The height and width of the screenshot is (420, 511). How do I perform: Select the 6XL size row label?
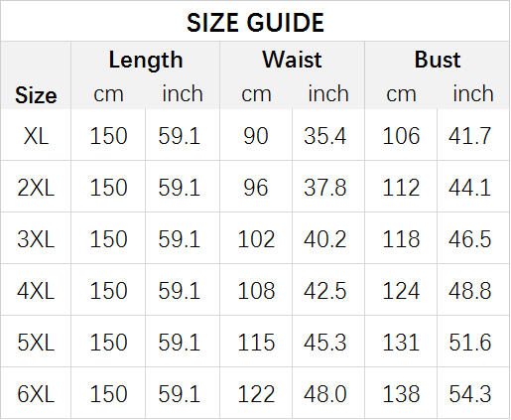click(36, 394)
